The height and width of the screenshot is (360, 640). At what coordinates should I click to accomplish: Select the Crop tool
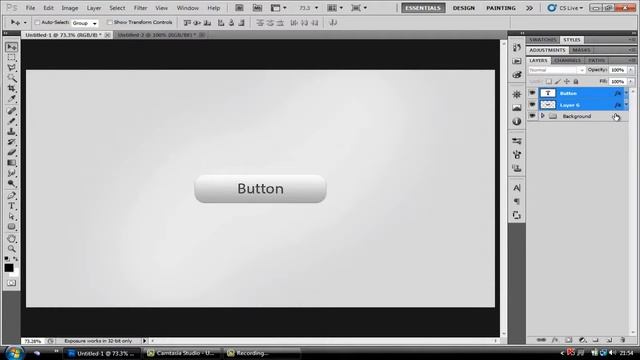tap(11, 89)
